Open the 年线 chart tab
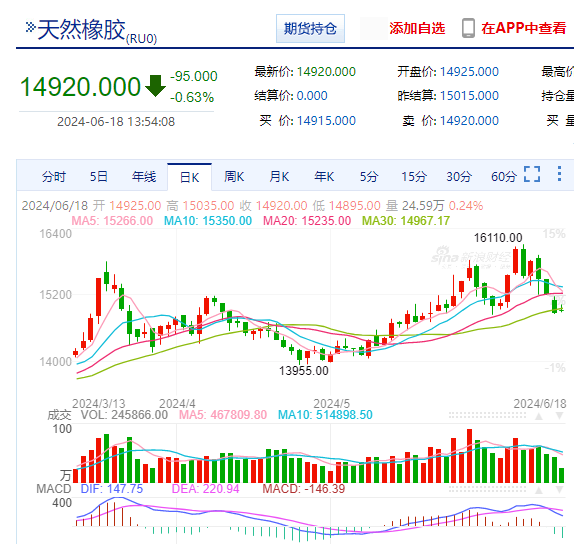This screenshot has width=574, height=544. tap(144, 177)
